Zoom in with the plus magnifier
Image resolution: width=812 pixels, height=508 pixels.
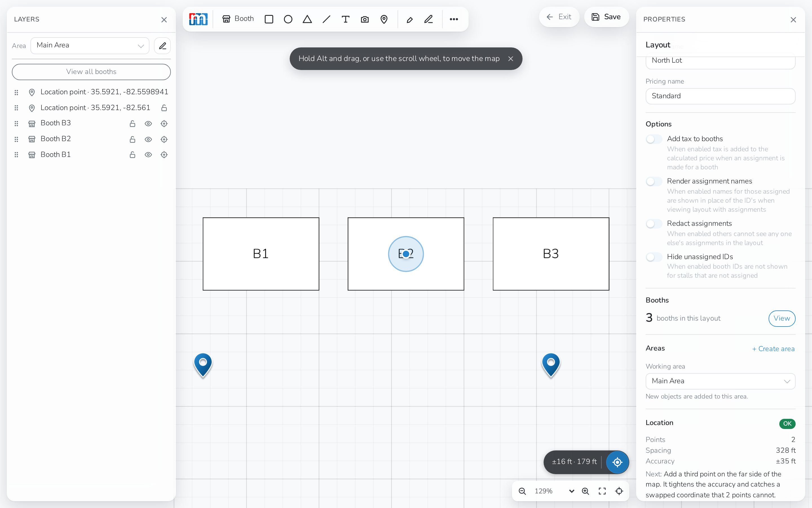(x=585, y=491)
